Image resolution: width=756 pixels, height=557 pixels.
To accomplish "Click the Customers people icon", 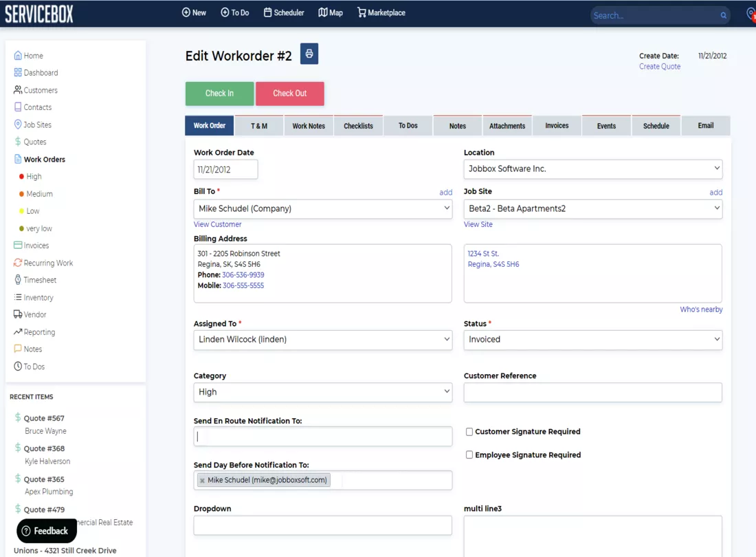I will [18, 90].
